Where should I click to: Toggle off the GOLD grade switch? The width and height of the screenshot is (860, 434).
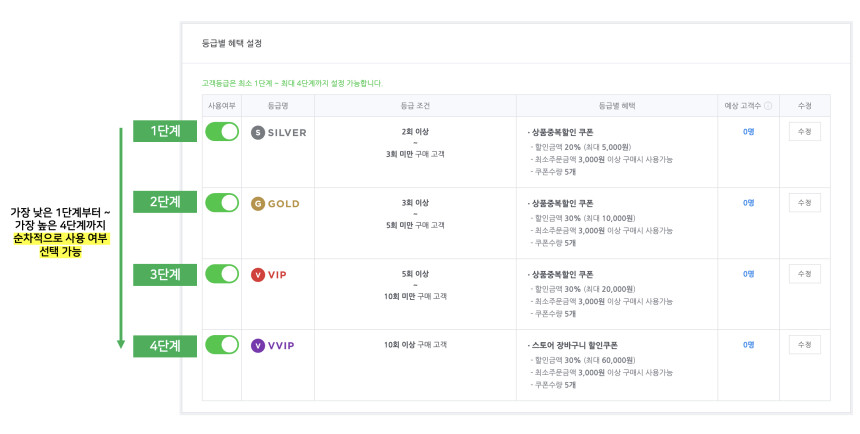pyautogui.click(x=222, y=202)
